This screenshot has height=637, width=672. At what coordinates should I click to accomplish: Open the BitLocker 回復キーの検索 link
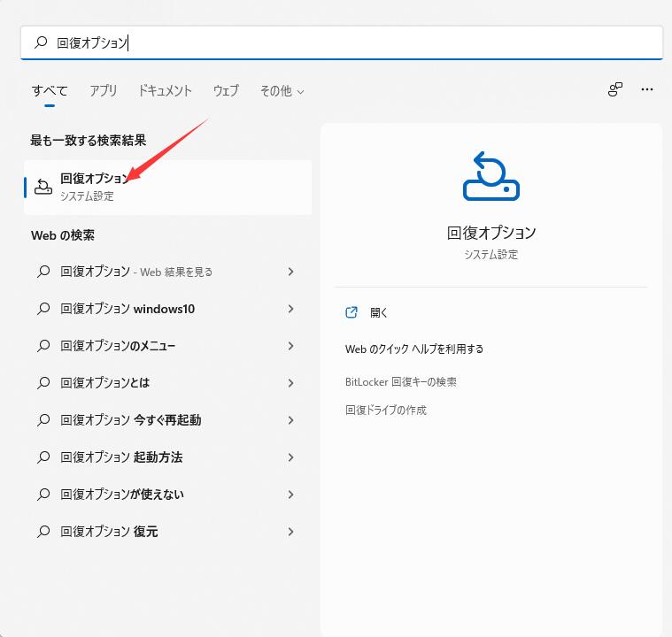(x=401, y=381)
